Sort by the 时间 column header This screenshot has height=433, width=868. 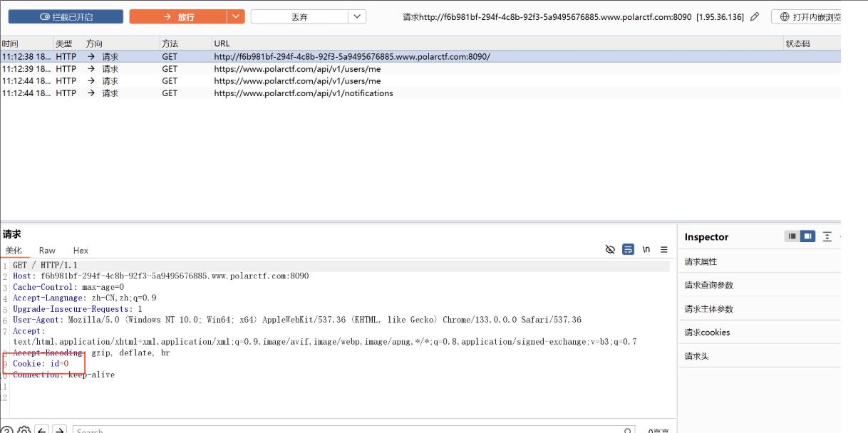(x=27, y=44)
